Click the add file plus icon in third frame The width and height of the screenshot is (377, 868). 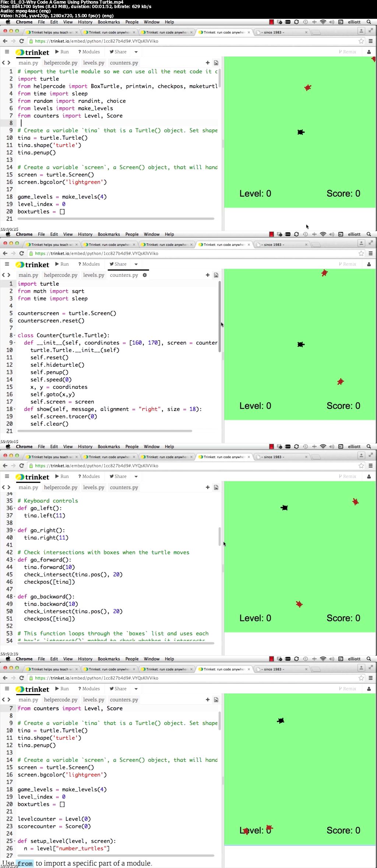click(208, 488)
